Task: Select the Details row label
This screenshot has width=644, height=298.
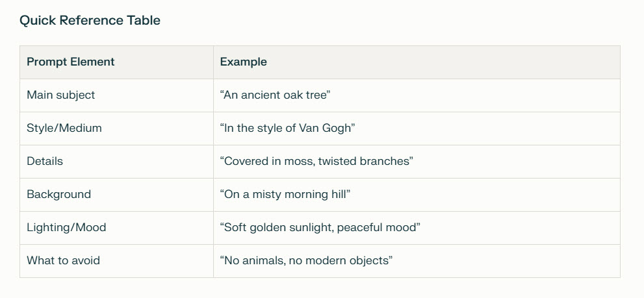Action: click(45, 161)
